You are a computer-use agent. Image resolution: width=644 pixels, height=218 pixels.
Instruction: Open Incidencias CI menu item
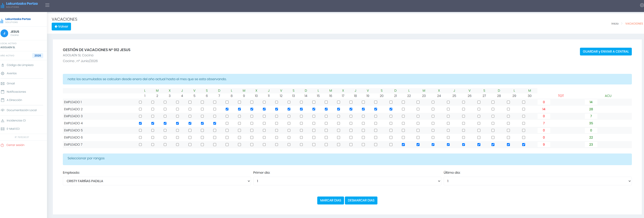tap(16, 120)
